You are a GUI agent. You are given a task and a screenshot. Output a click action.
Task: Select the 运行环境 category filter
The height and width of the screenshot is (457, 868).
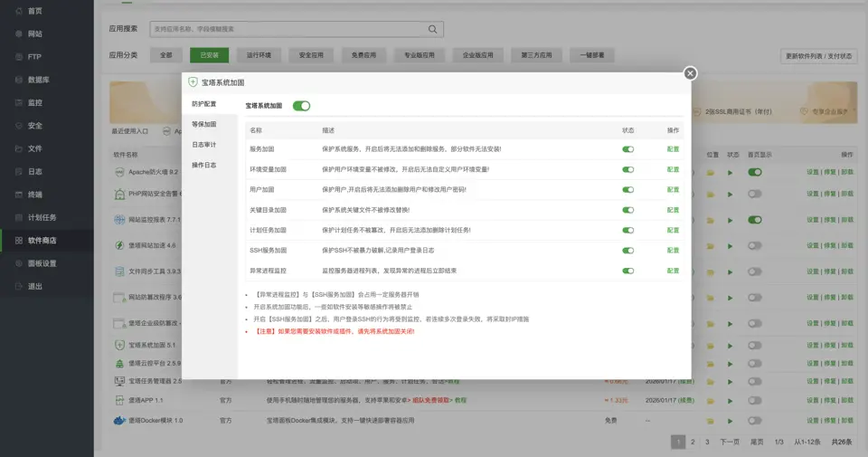click(259, 55)
